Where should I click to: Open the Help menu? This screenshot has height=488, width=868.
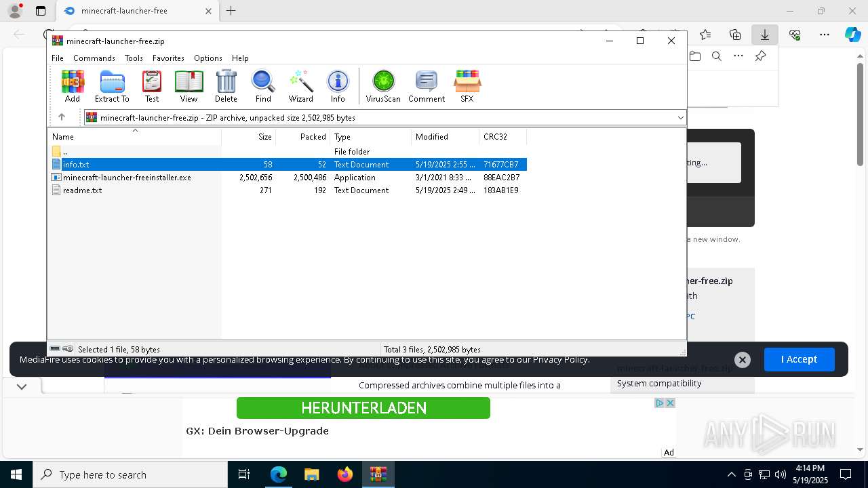[240, 58]
